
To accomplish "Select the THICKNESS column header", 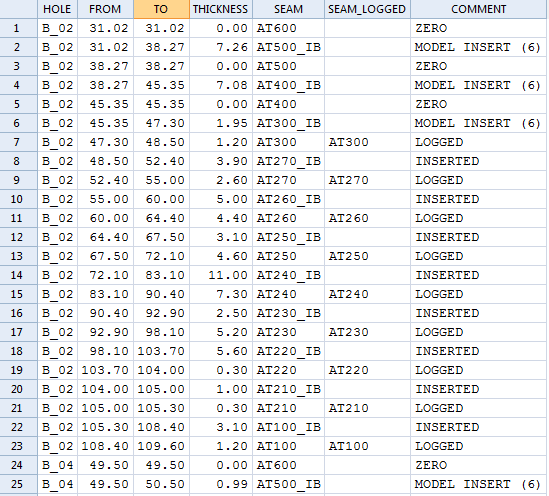I will [x=221, y=9].
